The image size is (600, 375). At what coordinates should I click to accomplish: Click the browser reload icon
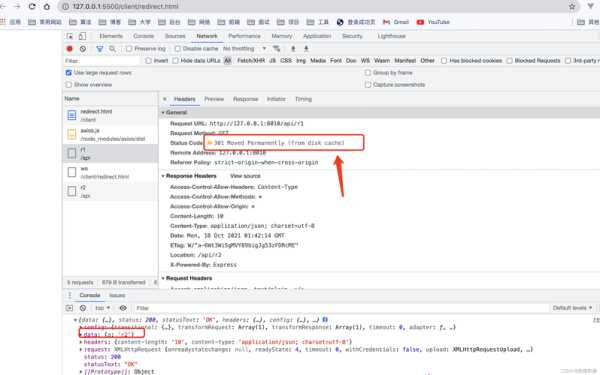32,7
